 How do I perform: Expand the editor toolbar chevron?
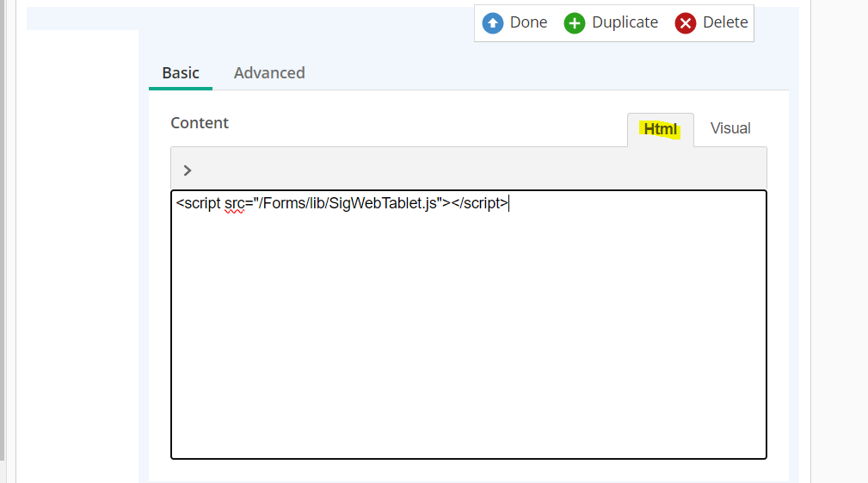click(x=188, y=170)
